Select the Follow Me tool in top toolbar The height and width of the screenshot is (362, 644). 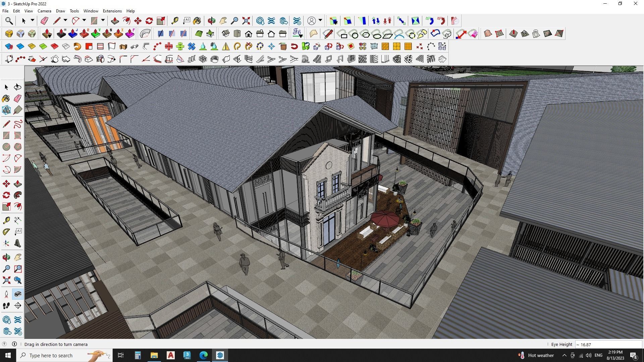pyautogui.click(x=126, y=21)
